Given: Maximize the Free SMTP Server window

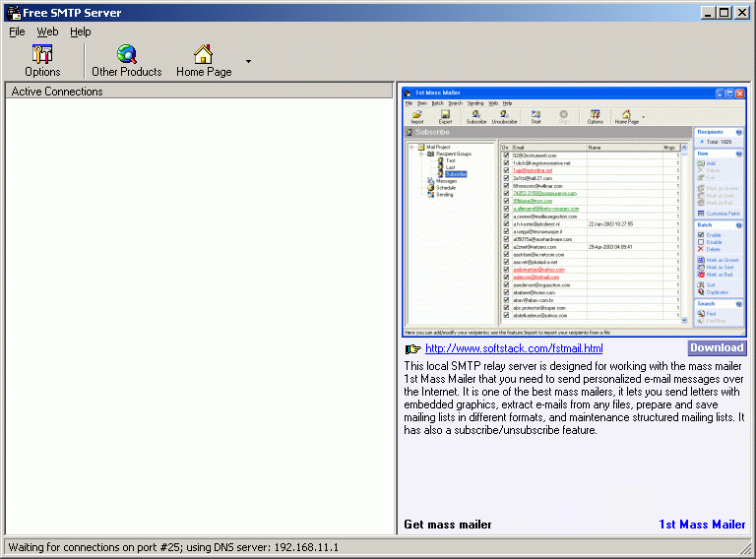Looking at the screenshot, I should (x=724, y=13).
